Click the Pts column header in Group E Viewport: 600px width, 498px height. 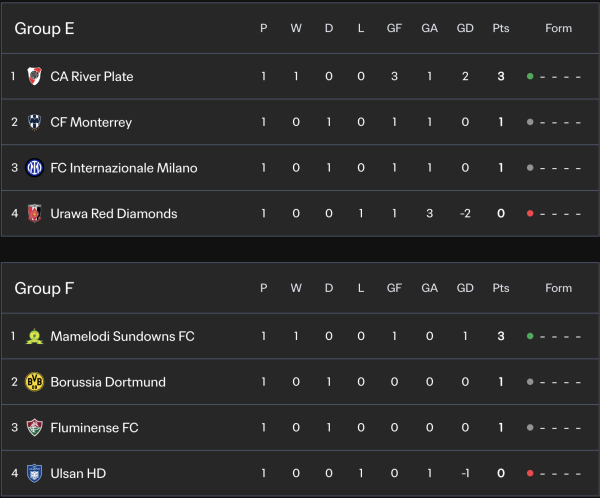500,28
